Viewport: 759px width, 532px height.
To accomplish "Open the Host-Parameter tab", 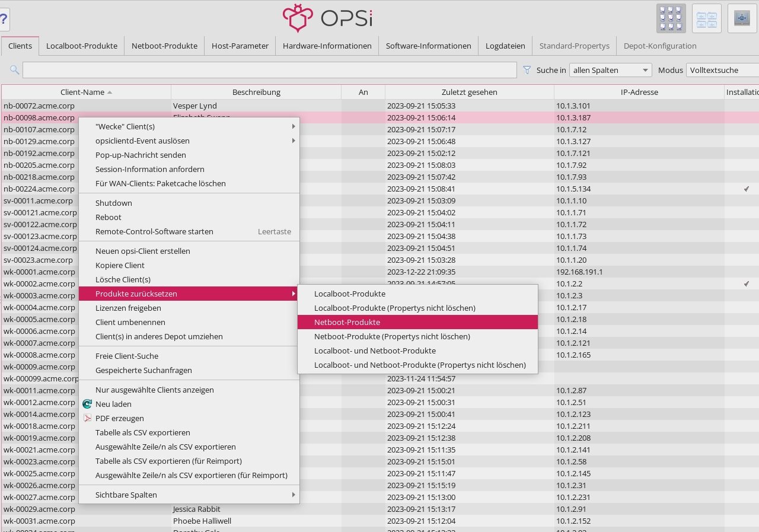I will (x=240, y=46).
